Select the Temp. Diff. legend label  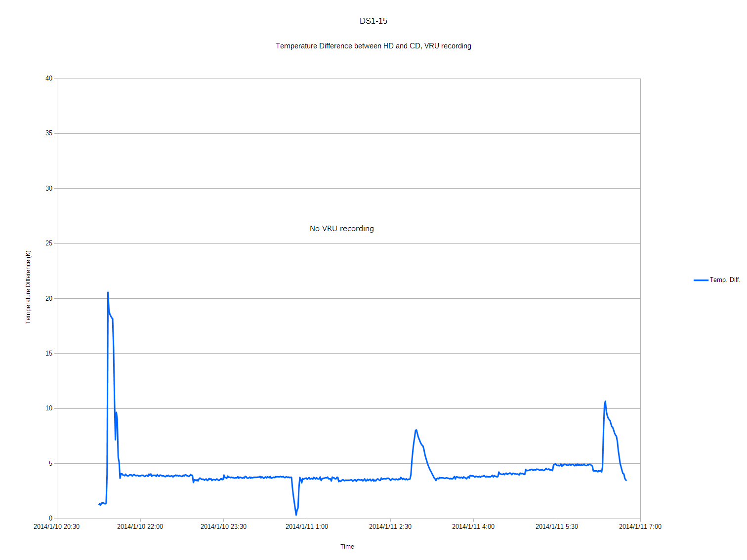click(725, 280)
